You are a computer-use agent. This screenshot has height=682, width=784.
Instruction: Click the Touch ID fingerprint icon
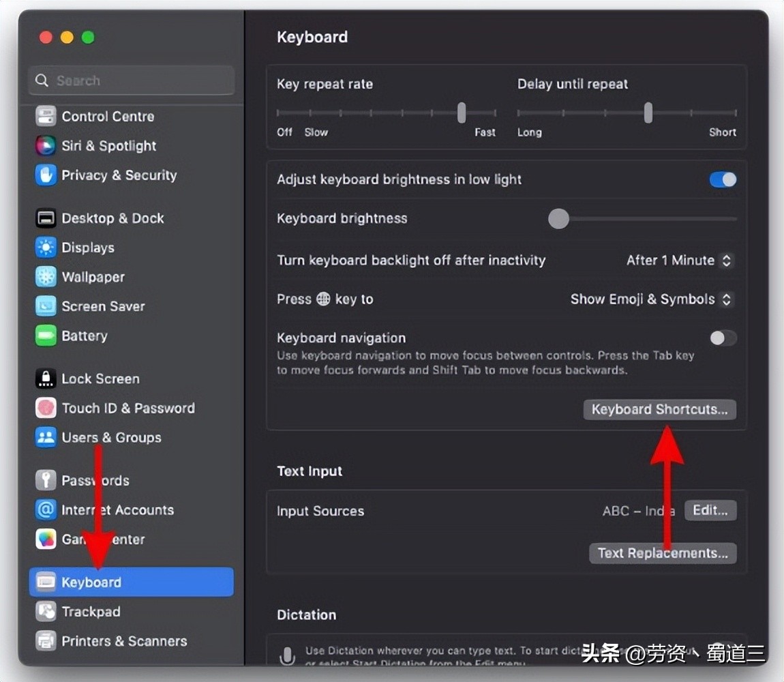click(46, 408)
